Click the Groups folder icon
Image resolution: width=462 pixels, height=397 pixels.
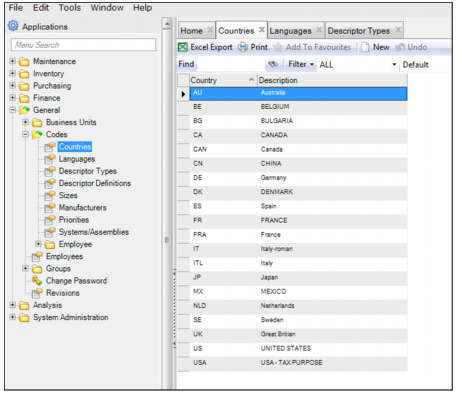37,269
